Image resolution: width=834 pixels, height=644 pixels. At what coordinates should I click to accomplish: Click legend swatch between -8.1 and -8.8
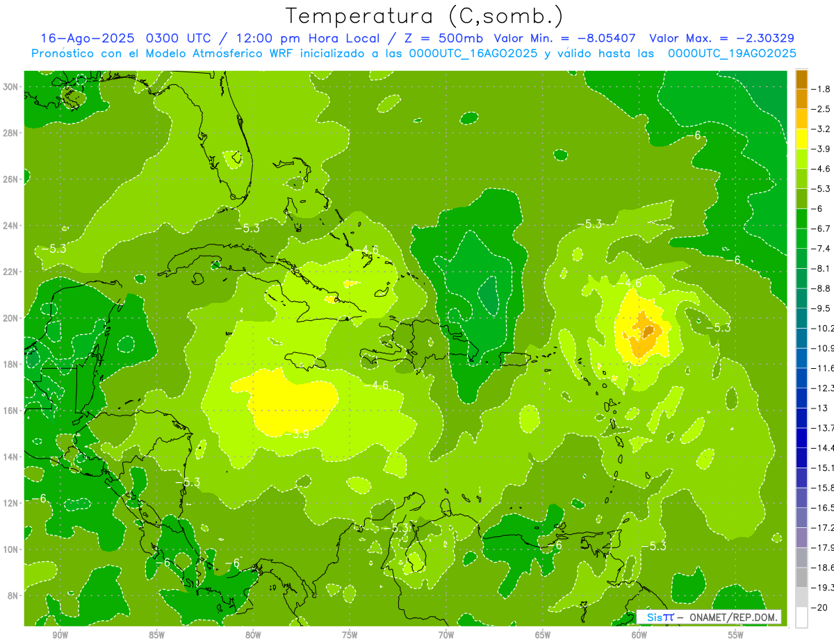801,278
